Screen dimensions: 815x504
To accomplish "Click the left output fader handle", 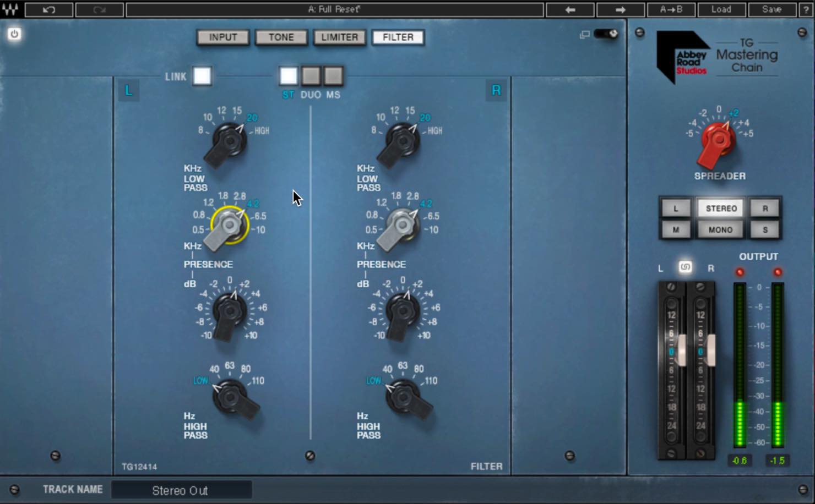I will click(x=682, y=350).
